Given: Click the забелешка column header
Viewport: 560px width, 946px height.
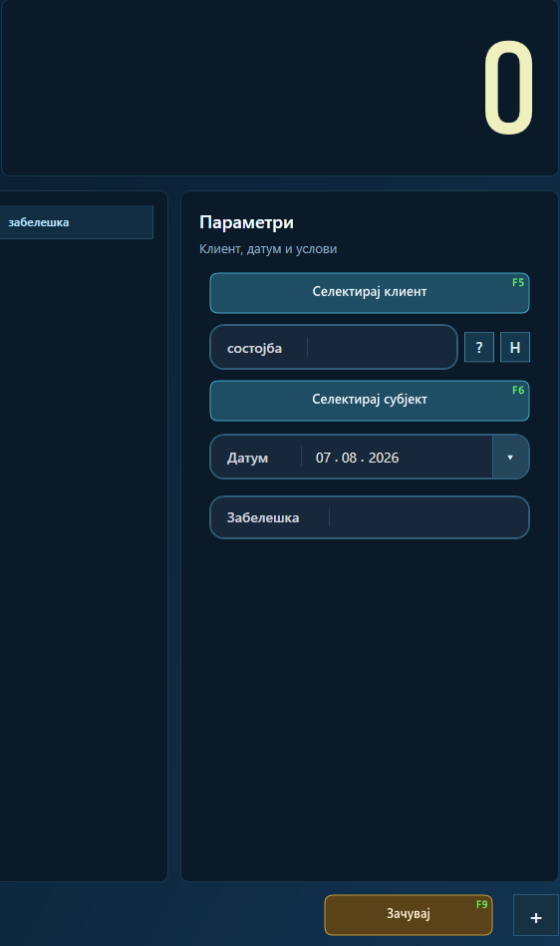Looking at the screenshot, I should (x=77, y=222).
